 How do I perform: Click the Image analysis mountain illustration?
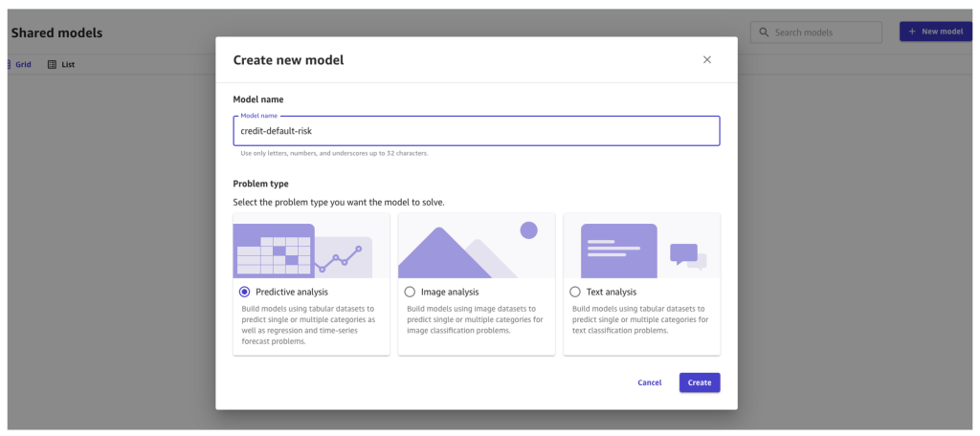coord(477,246)
